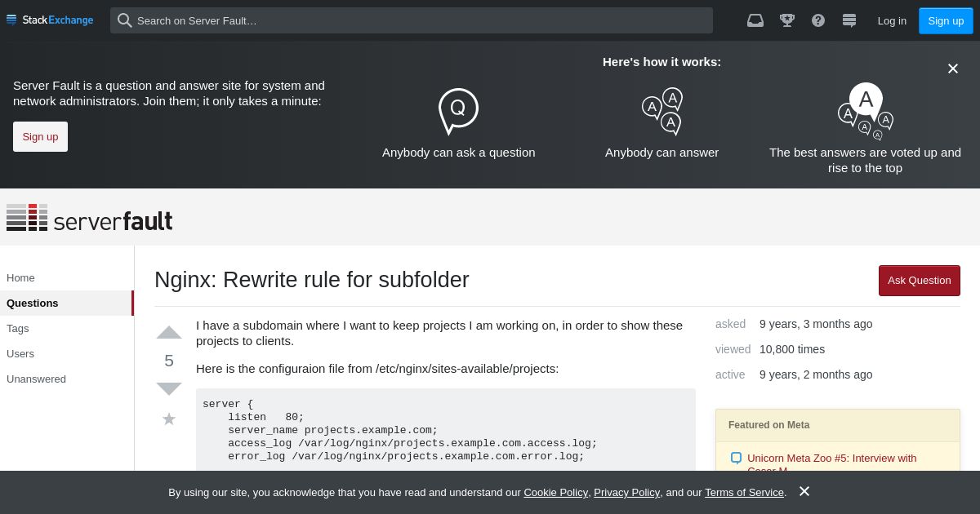The height and width of the screenshot is (514, 980).
Task: Click the asked 9 years, 3 months ago date
Action: pyautogui.click(x=816, y=324)
